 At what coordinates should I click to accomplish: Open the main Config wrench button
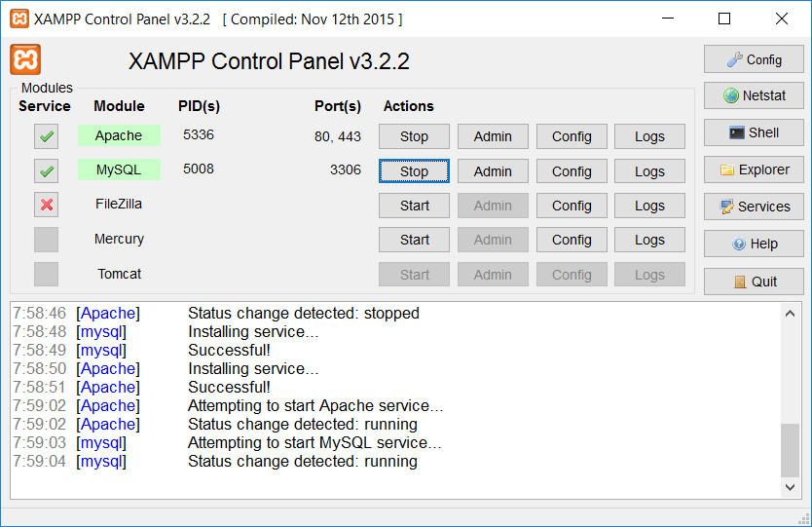[754, 59]
